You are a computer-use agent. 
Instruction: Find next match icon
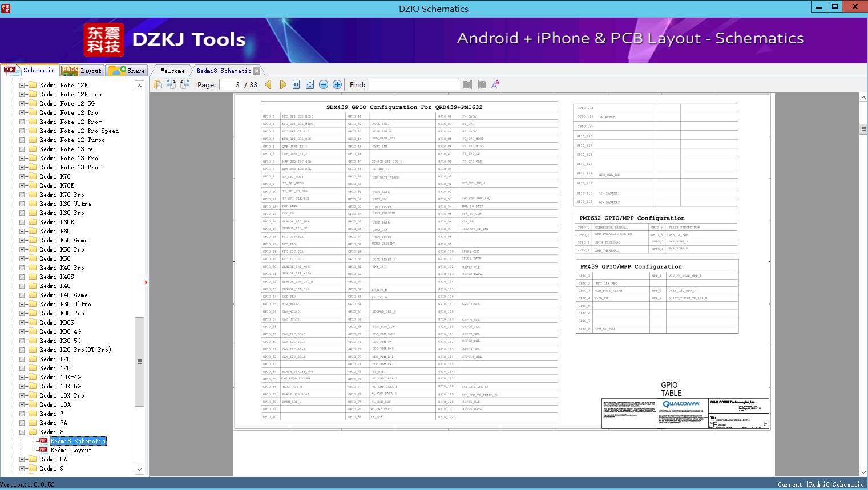click(x=482, y=84)
